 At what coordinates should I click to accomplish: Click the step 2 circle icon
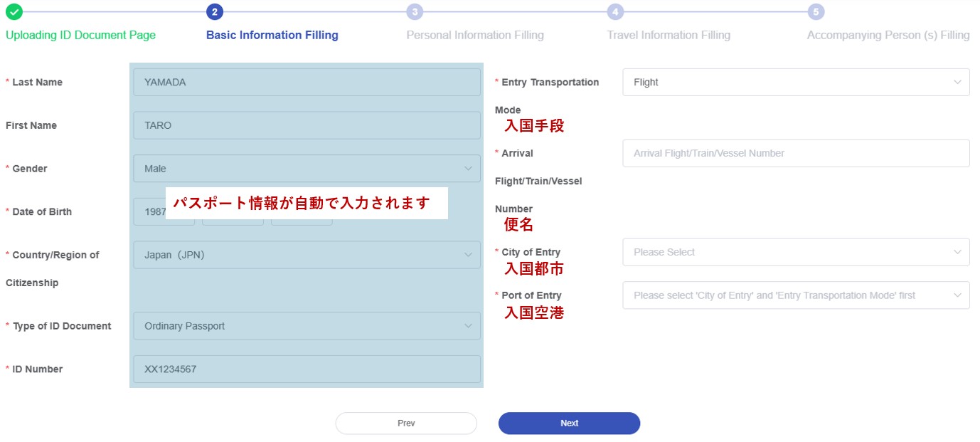click(215, 11)
